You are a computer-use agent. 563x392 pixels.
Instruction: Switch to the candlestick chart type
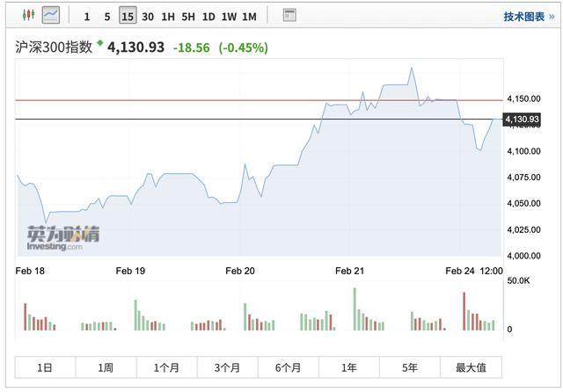click(x=27, y=16)
